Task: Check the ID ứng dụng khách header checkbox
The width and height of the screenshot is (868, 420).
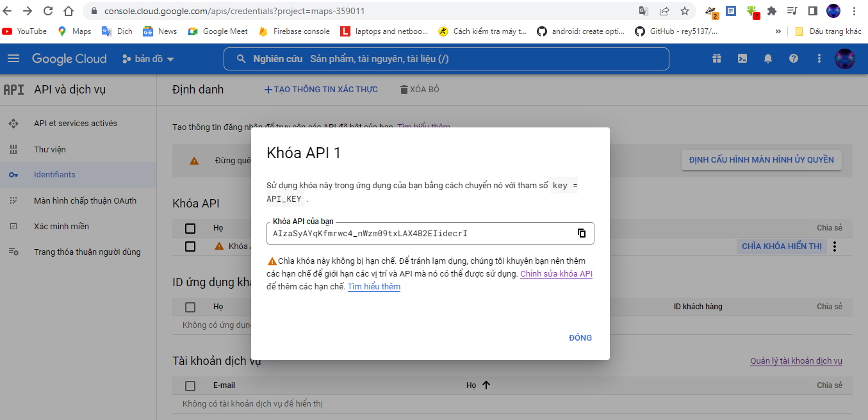Action: (190, 307)
